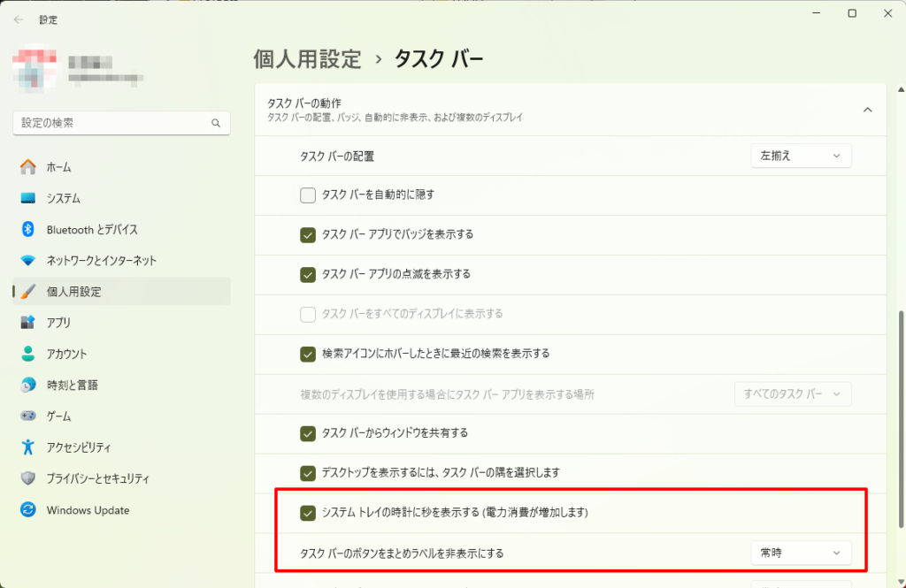Click the Accessibility (アクセシビリティ) figure icon
The width and height of the screenshot is (906, 588).
[28, 447]
